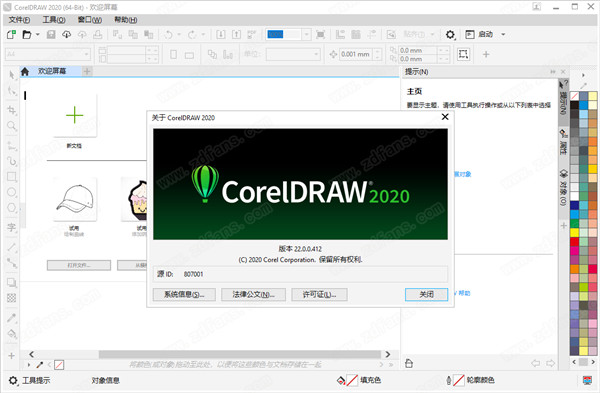Viewport: 600px width, 393px height.
Task: Select the no-color swatch at palette top
Action: click(574, 96)
